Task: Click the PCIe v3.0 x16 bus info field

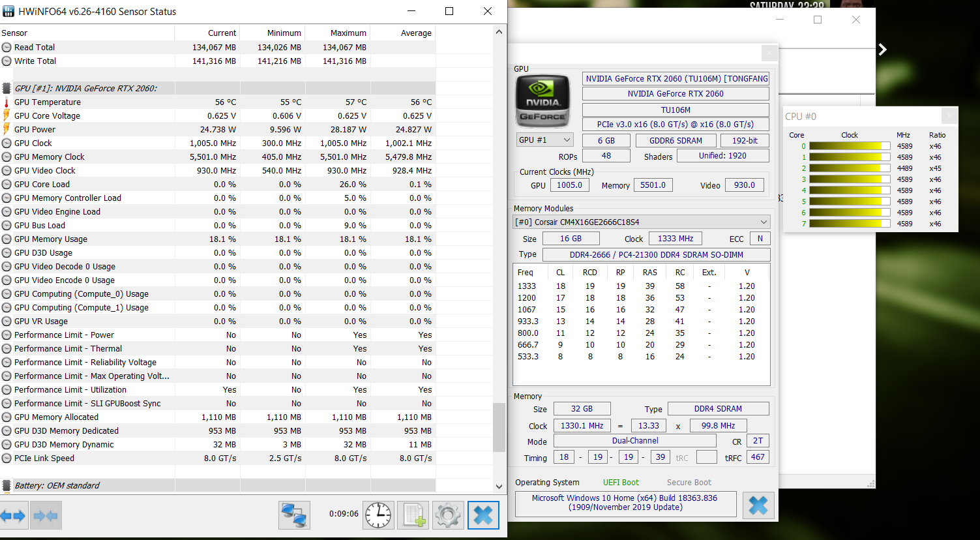Action: [676, 125]
